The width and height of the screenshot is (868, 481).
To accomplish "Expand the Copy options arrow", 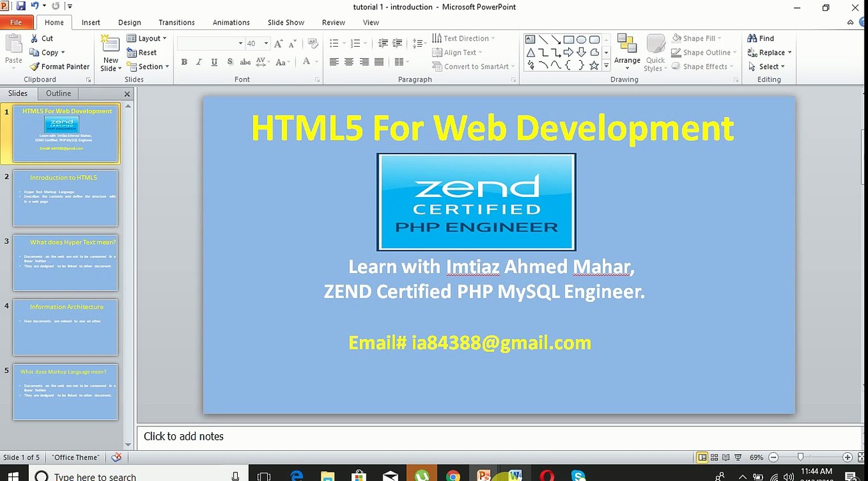I will (x=63, y=53).
